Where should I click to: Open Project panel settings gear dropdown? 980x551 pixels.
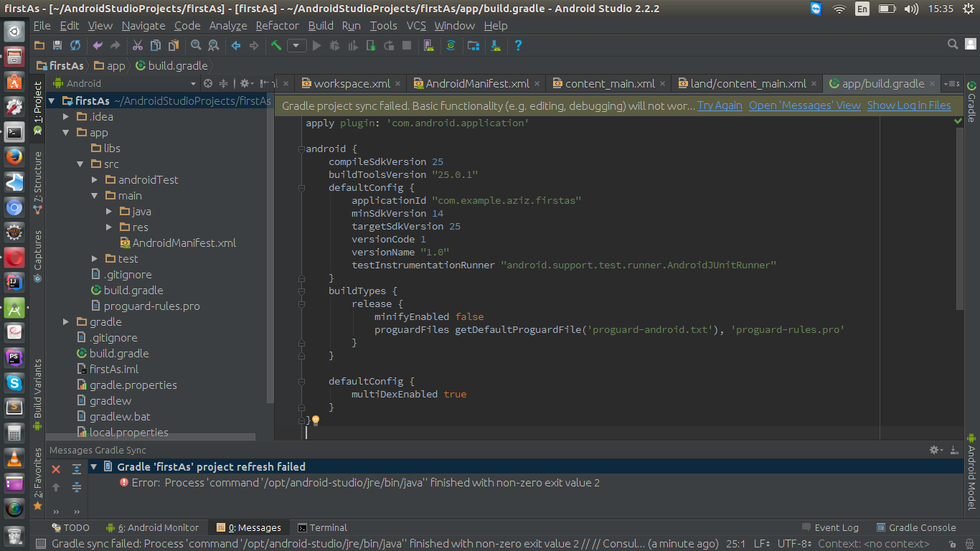[246, 83]
